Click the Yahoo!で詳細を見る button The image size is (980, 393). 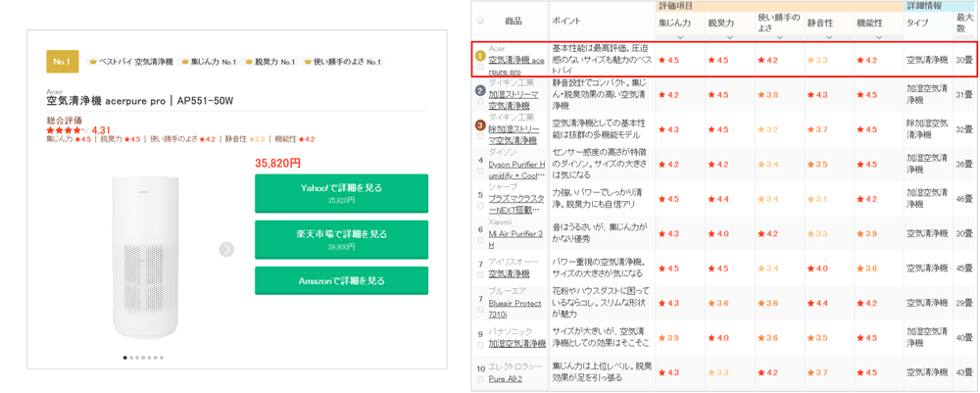(341, 194)
